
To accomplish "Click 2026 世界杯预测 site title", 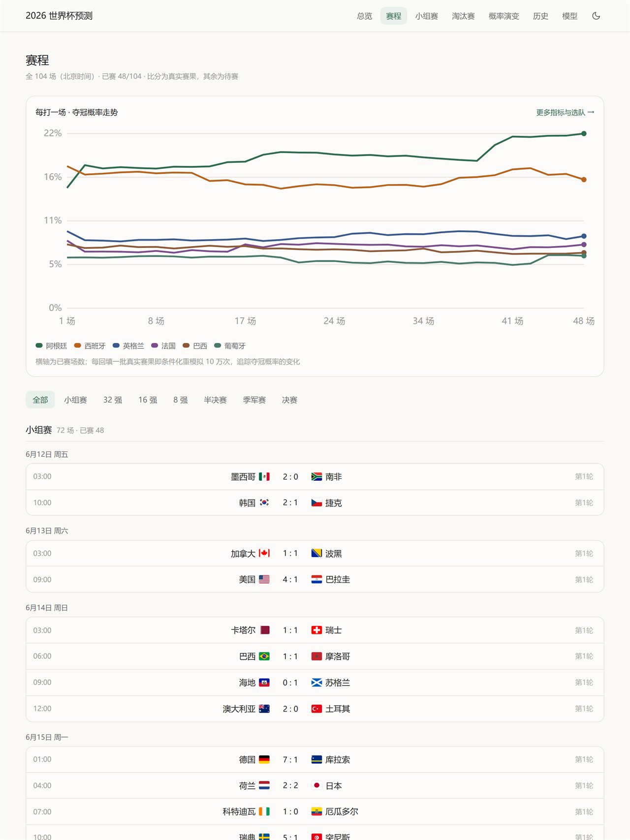I will 59,16.
